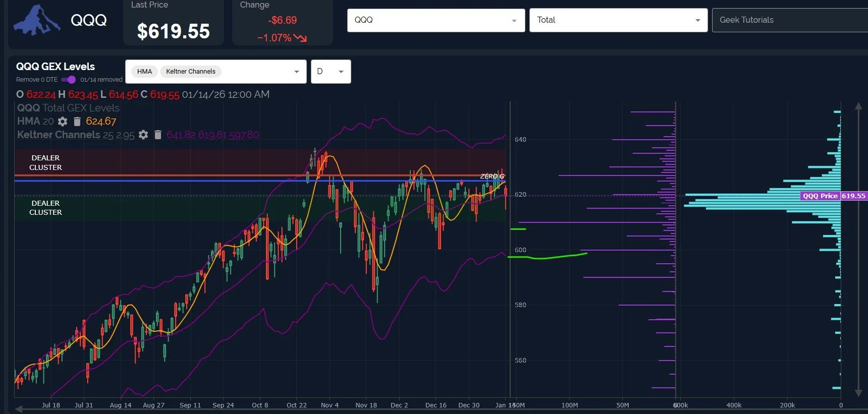Screen dimensions: 868x414
Task: Select the Keltner Channels indicator chip
Action: pos(191,72)
